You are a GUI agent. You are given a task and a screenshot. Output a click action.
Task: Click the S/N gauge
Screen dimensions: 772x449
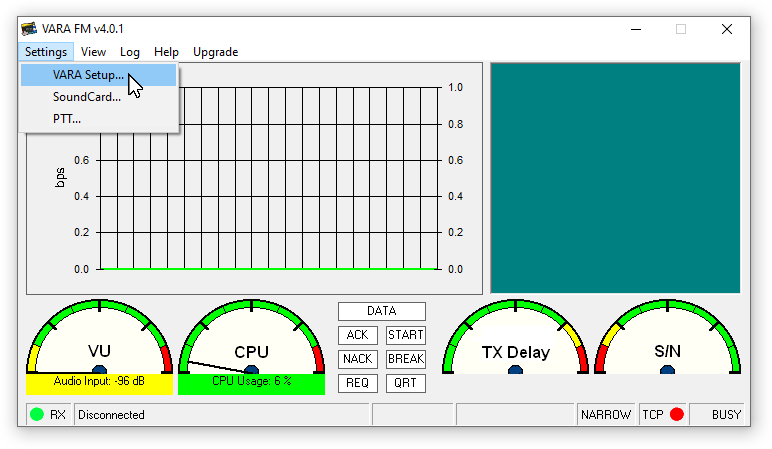pyautogui.click(x=668, y=336)
